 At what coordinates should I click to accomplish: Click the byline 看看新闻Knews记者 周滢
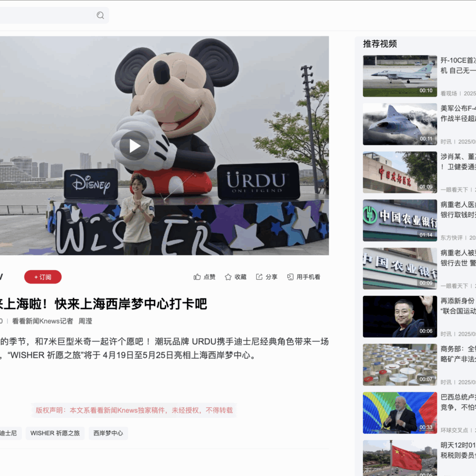pyautogui.click(x=52, y=321)
